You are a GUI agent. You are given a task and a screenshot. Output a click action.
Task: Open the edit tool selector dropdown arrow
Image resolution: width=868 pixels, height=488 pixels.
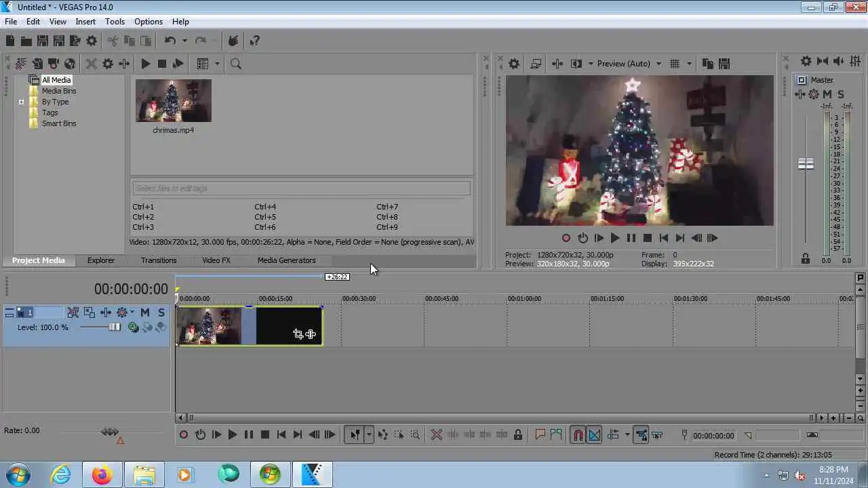pyautogui.click(x=369, y=435)
